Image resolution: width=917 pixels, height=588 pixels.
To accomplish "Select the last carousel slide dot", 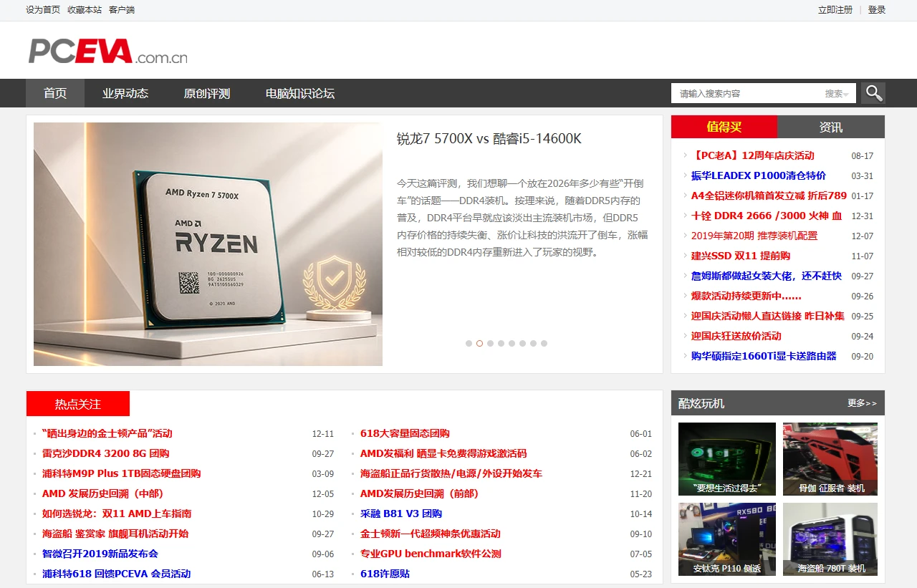I will point(544,344).
